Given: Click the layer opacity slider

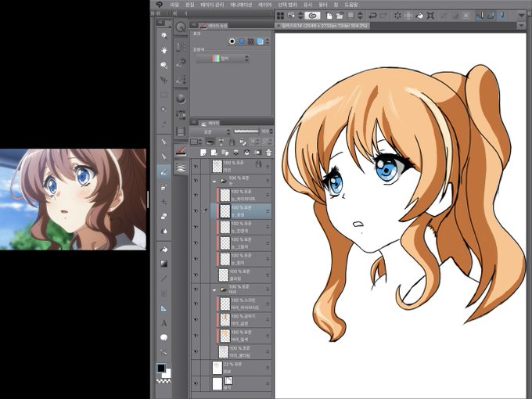Looking at the screenshot, I should tap(246, 131).
